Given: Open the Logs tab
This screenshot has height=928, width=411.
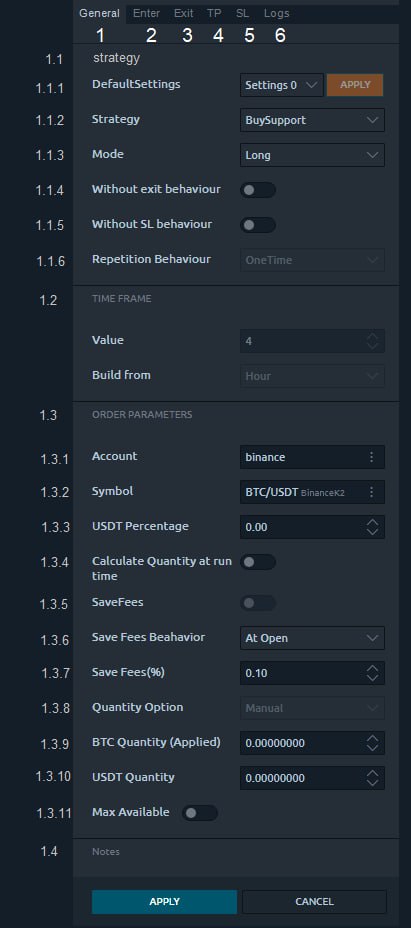Looking at the screenshot, I should click(277, 13).
